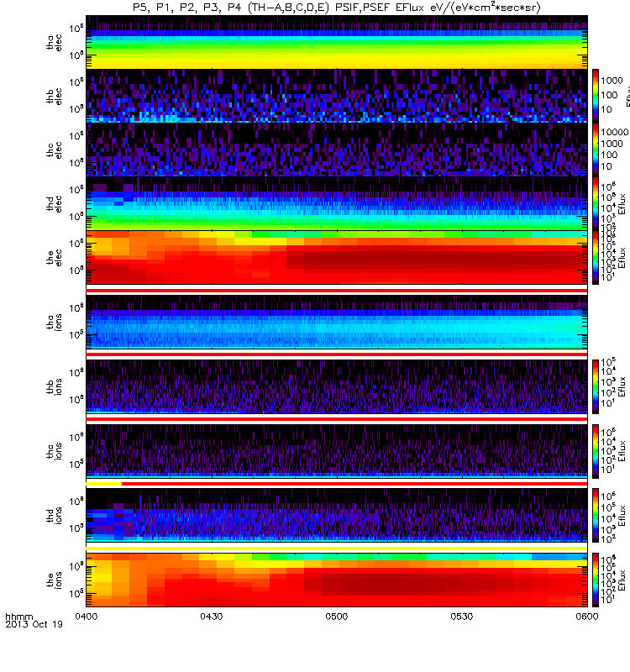Viewport: 630px width, 672px height.
Task: Select the 'thb elec' panel label
Action: (54, 96)
